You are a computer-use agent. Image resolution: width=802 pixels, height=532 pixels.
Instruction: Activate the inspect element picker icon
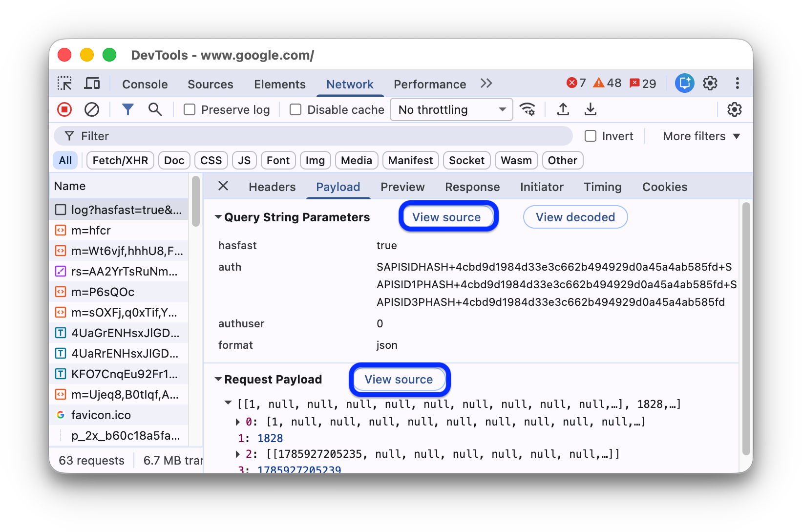tap(64, 84)
